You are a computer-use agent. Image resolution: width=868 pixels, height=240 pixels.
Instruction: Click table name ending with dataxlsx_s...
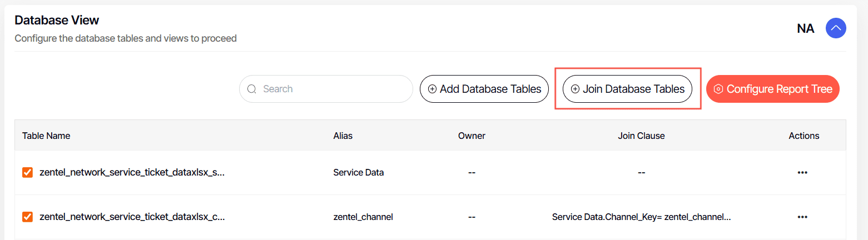[x=132, y=172]
